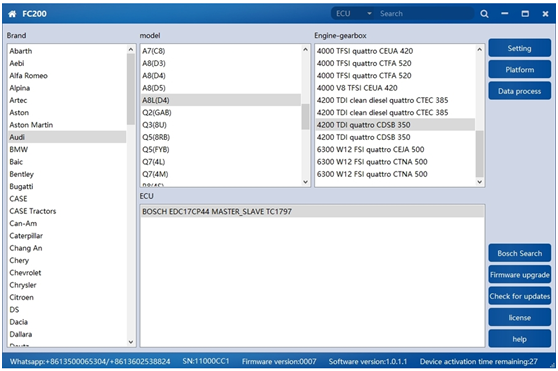The height and width of the screenshot is (371, 558).
Task: Select brand Bugatti
Action: [67, 186]
